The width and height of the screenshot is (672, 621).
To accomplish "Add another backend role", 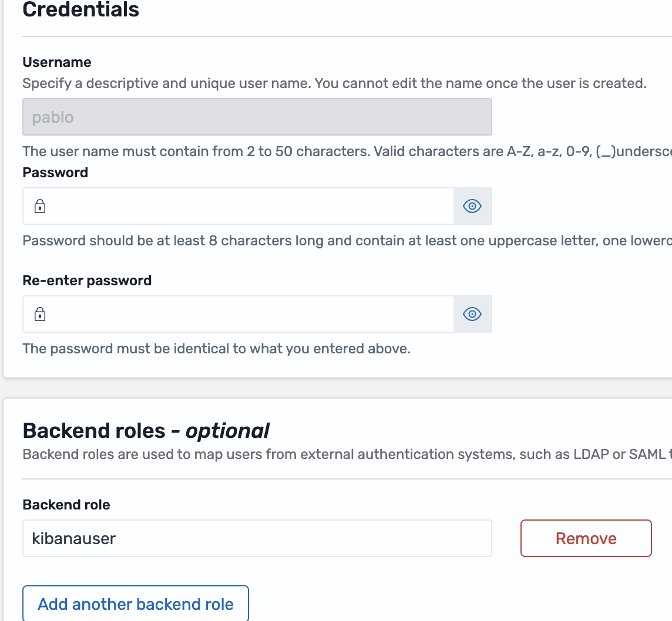I will click(x=136, y=604).
